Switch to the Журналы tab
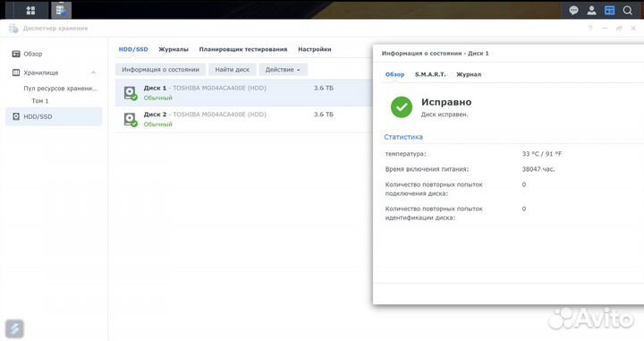Viewport: 644px width, 341px height. pyautogui.click(x=174, y=49)
